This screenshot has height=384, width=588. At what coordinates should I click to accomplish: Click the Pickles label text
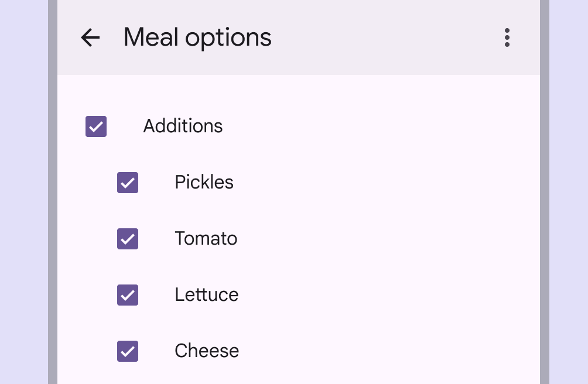coord(204,183)
